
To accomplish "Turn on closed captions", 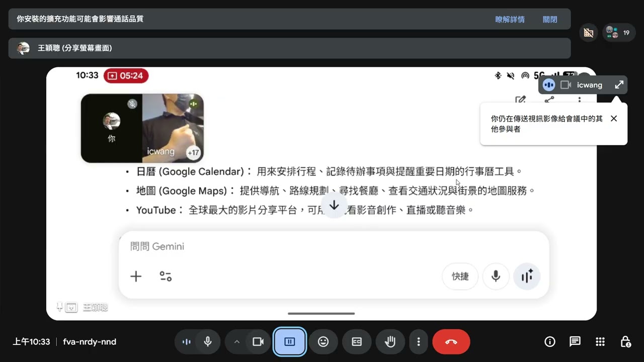I will (357, 342).
